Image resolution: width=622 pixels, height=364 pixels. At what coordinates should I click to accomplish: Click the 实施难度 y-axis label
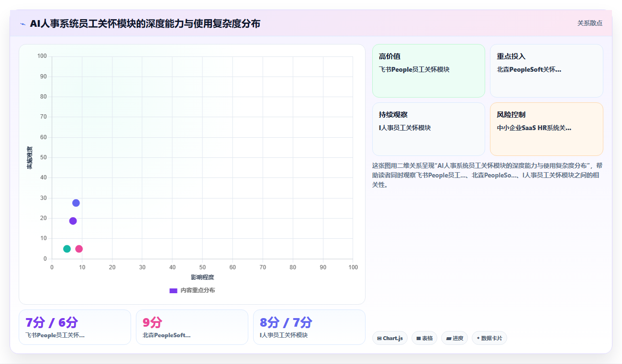coord(30,158)
